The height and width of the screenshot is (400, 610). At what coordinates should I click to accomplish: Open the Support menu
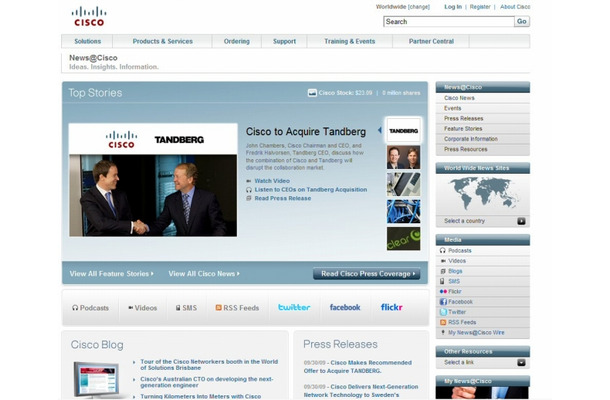click(x=284, y=41)
